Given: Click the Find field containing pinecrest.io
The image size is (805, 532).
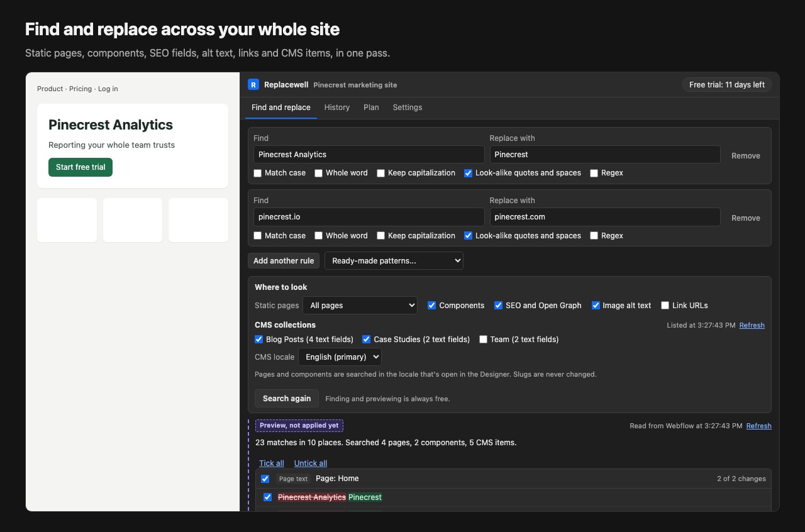Looking at the screenshot, I should click(369, 217).
